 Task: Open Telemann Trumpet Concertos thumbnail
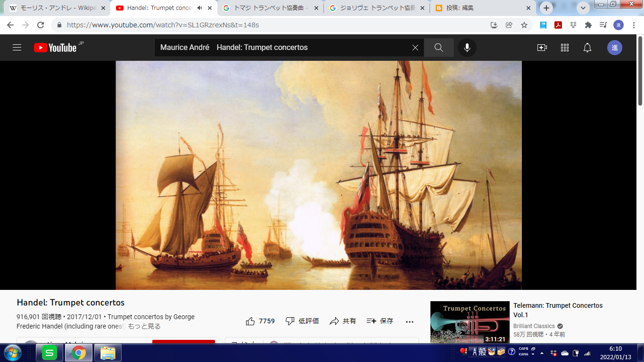coord(470,322)
